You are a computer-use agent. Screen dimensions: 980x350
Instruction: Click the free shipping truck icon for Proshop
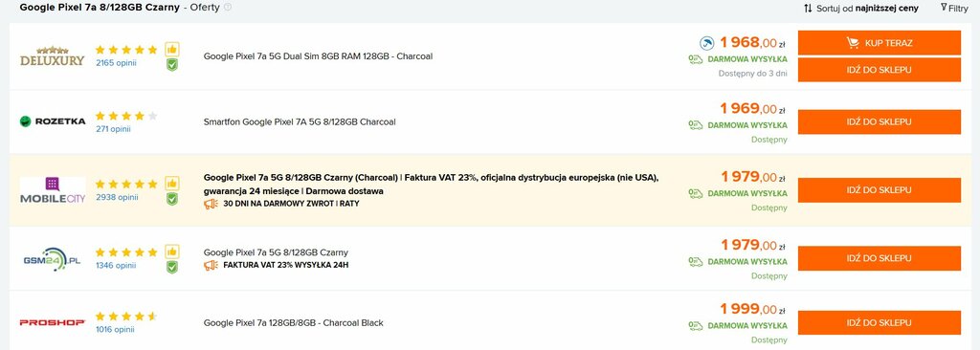pyautogui.click(x=696, y=326)
